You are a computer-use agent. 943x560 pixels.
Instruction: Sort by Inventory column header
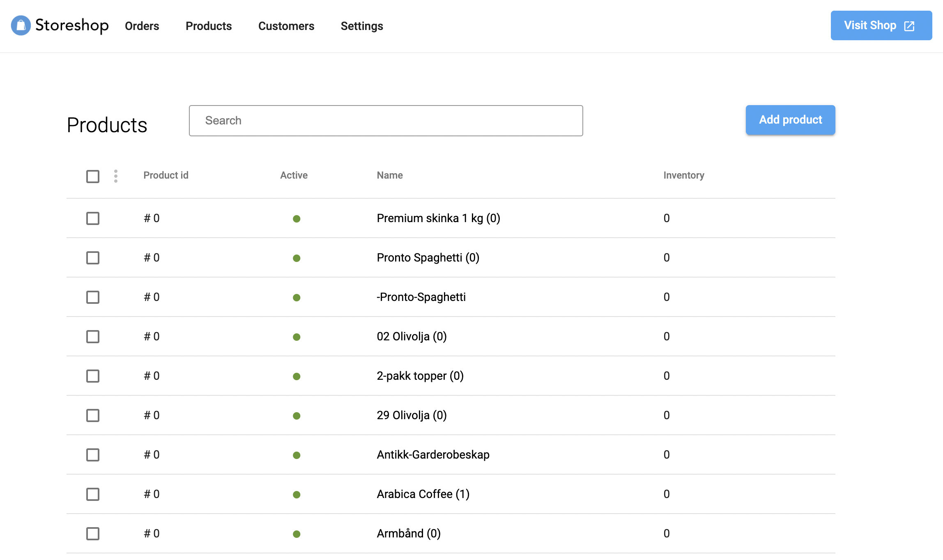(x=683, y=175)
